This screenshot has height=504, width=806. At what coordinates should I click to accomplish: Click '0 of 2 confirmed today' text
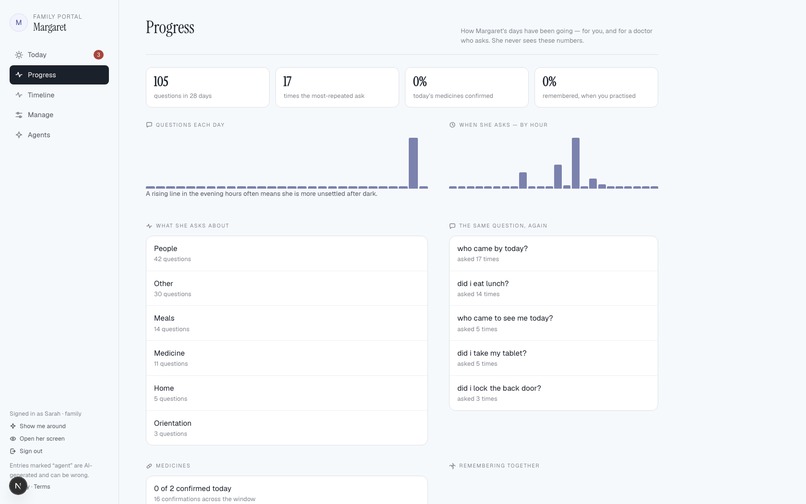[x=192, y=489]
